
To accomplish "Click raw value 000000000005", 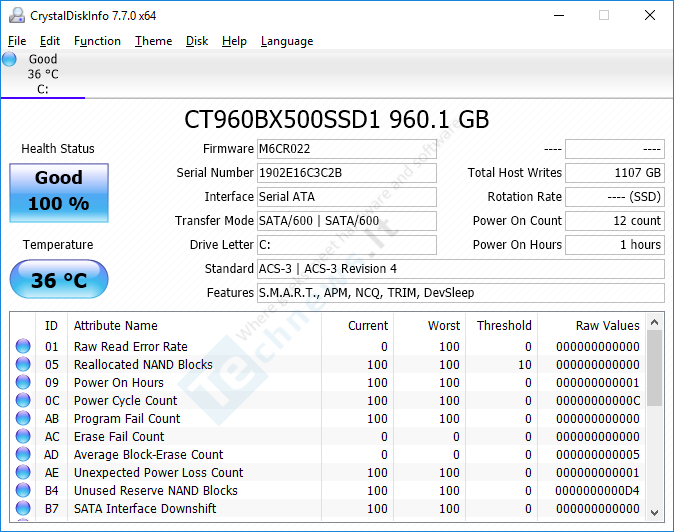I will click(x=597, y=455).
